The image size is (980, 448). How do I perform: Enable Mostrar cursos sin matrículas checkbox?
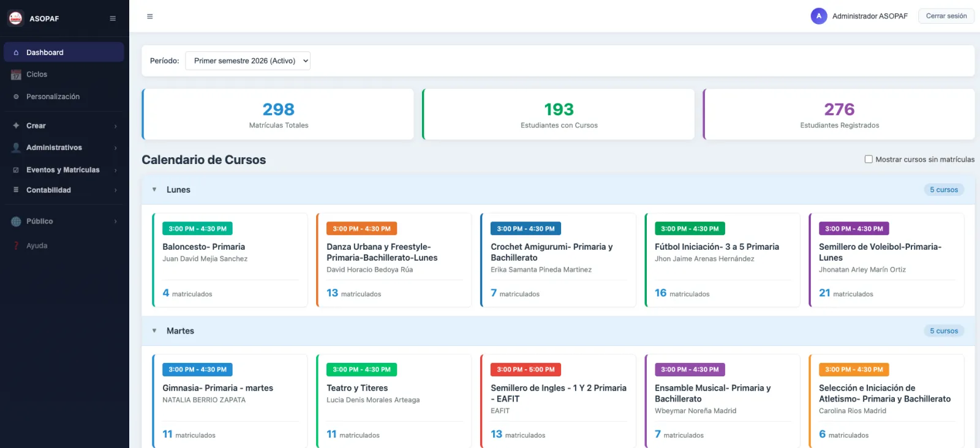869,159
